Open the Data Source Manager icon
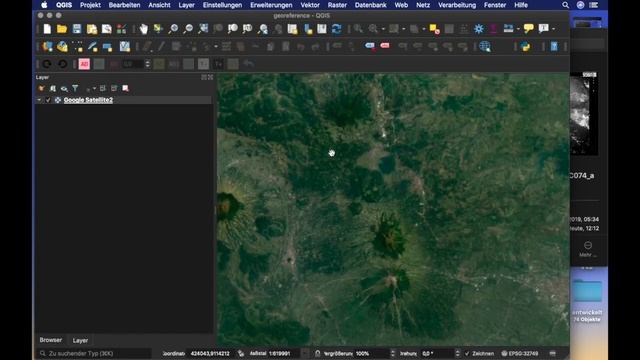 pos(47,47)
